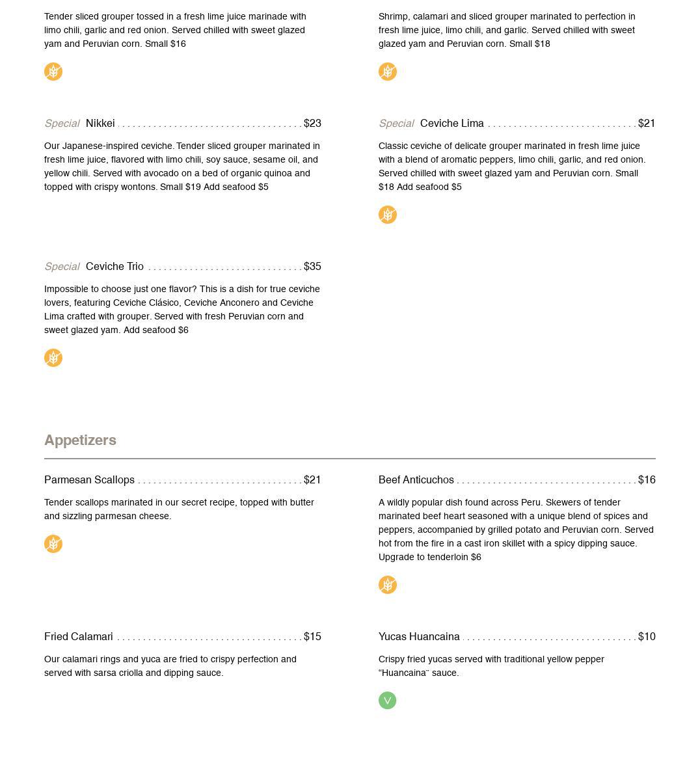Open the Fried Calamari menu item
Viewport: 700px width, 767px height.
tap(79, 637)
